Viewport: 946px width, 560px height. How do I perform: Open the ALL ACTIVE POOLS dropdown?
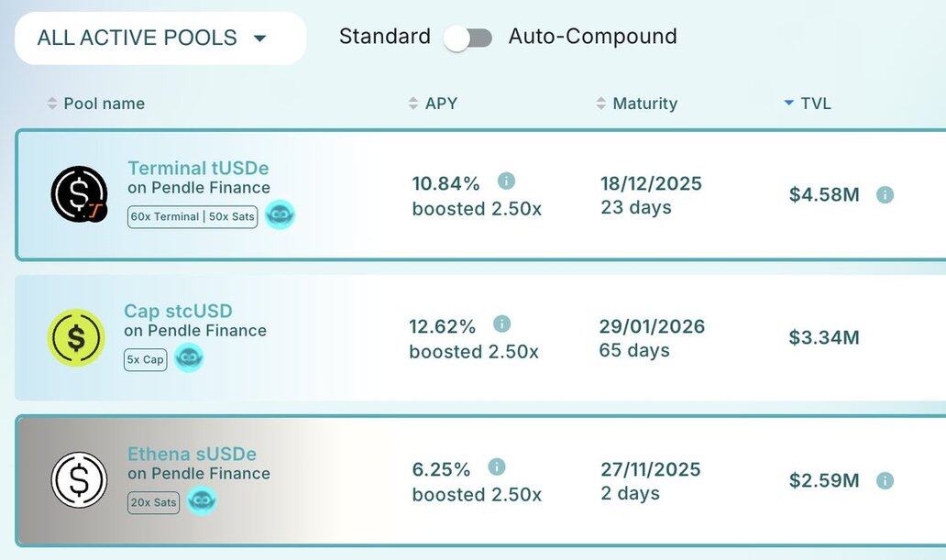click(x=160, y=38)
